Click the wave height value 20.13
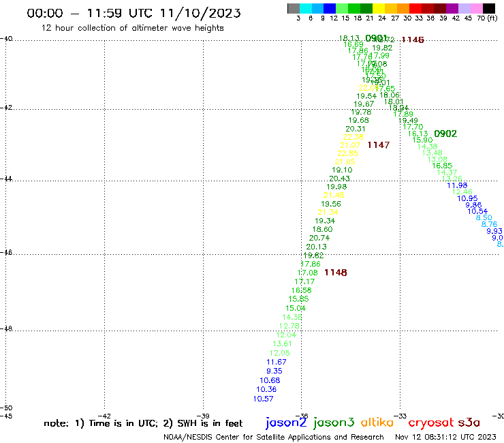The image size is (504, 443). coord(316,247)
